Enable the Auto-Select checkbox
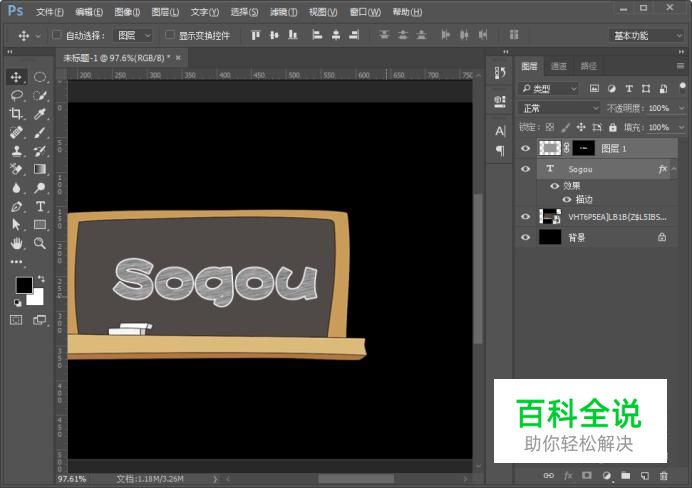Viewport: 692px width, 488px height. click(x=56, y=35)
